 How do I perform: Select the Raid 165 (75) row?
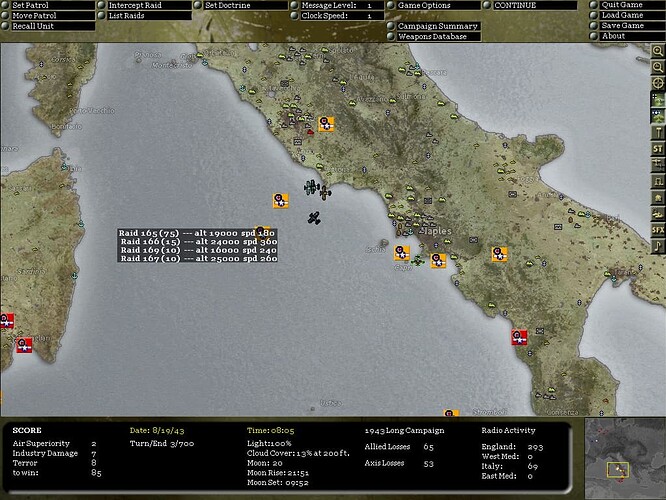198,233
